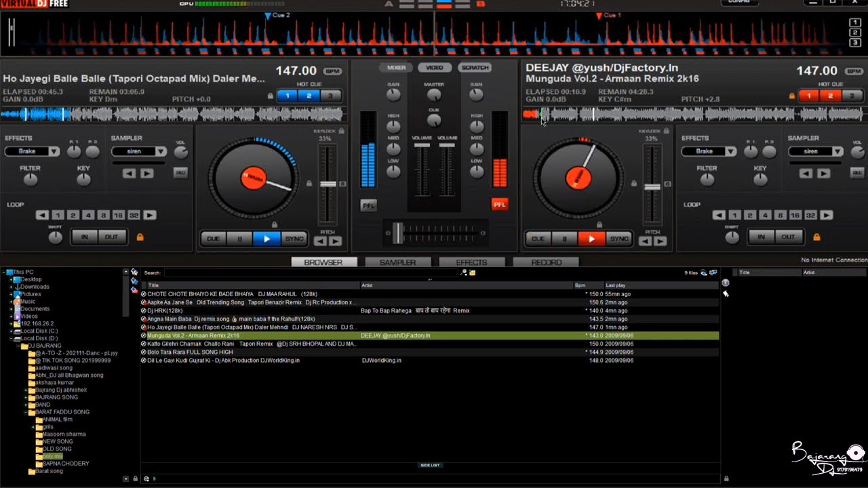Switch mixer panel to MIXER view
This screenshot has height=488, width=868.
pyautogui.click(x=397, y=68)
